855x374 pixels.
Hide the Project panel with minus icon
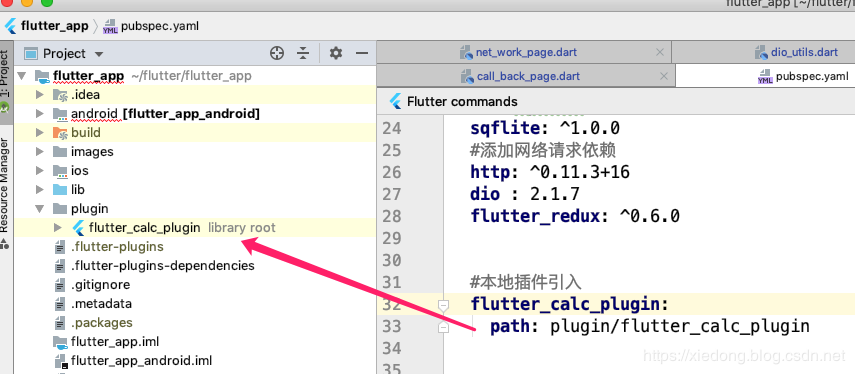point(362,53)
